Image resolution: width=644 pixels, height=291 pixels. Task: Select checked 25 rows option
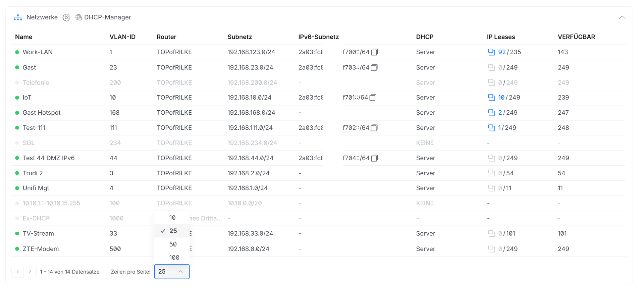click(172, 231)
